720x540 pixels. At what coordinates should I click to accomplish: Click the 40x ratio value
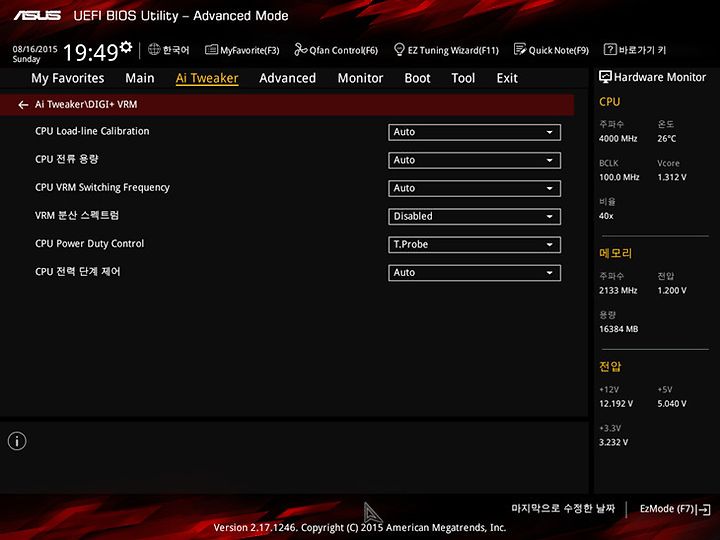click(x=606, y=216)
